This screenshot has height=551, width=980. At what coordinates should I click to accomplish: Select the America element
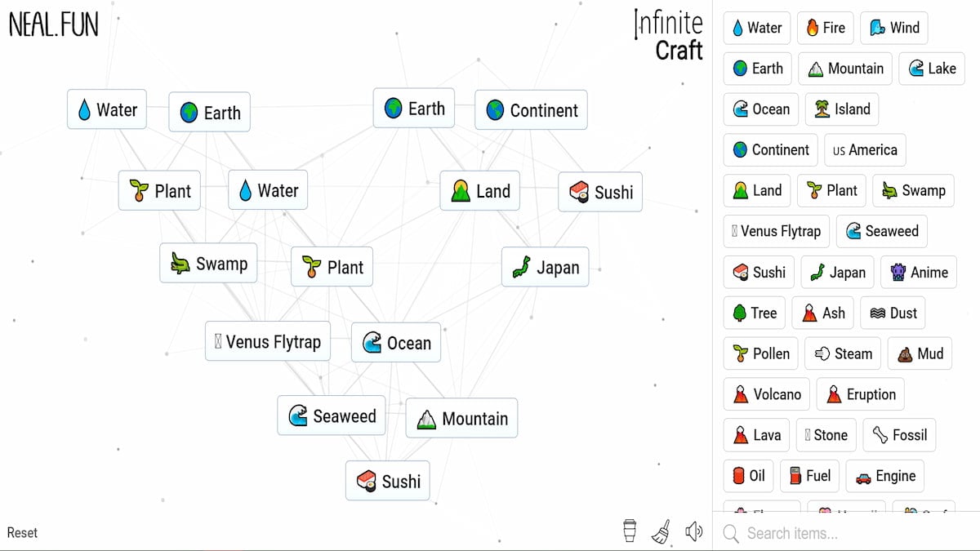(x=865, y=149)
